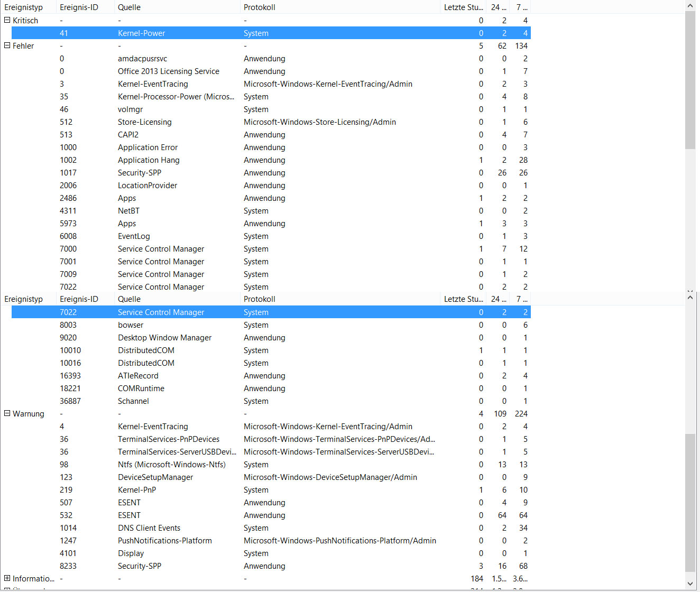
Task: Select DNS Client Events 1014 row
Action: point(271,528)
